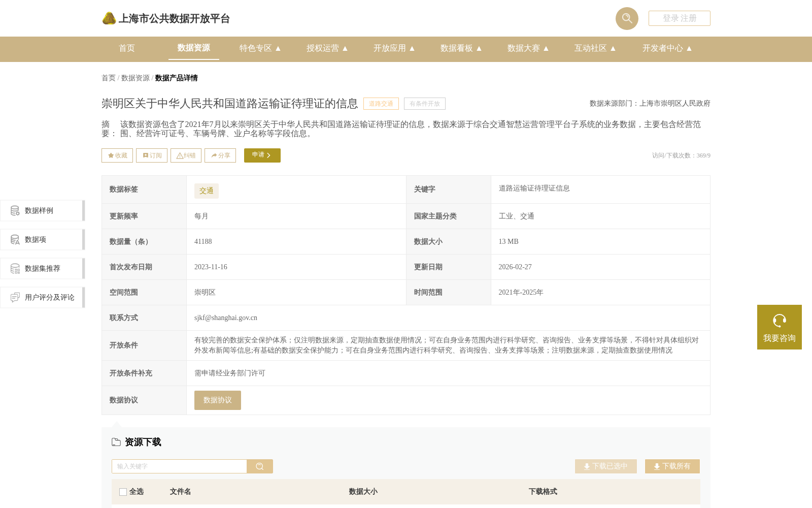Click the 收藏 star button
Viewport: 812px width, 508px height.
117,155
